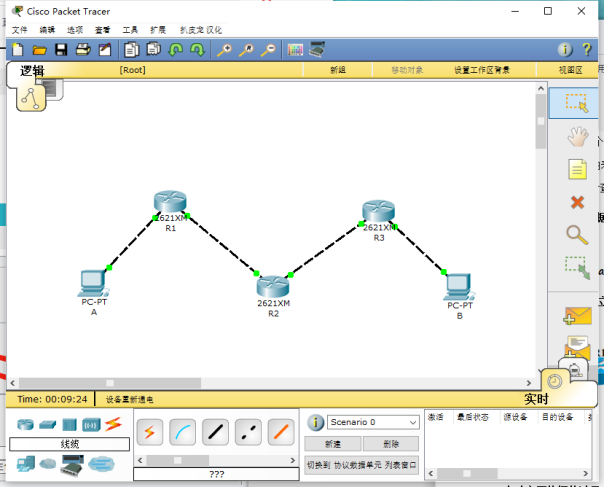
Task: Open the drawing palette icon
Action: pos(295,50)
